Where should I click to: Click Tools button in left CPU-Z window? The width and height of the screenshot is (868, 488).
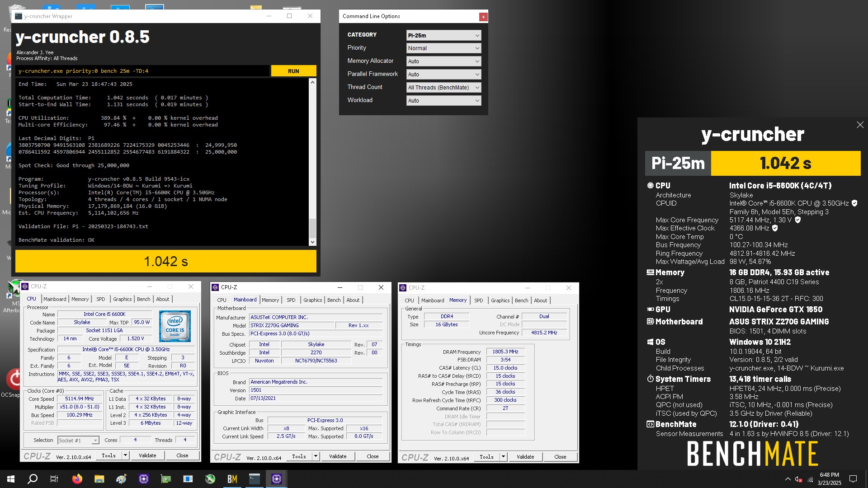(x=108, y=455)
